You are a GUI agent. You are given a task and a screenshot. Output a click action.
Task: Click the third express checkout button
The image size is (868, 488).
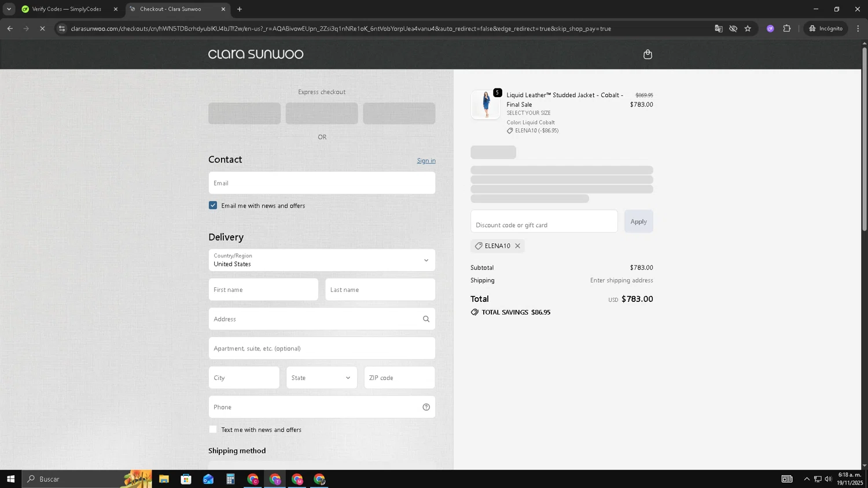[399, 113]
